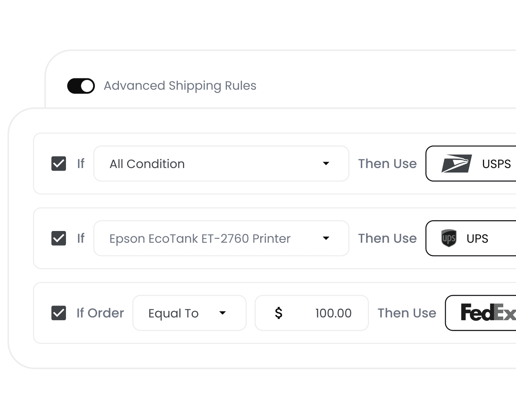Click the Advanced Shipping Rules label
The width and height of the screenshot is (516, 420).
tap(180, 86)
